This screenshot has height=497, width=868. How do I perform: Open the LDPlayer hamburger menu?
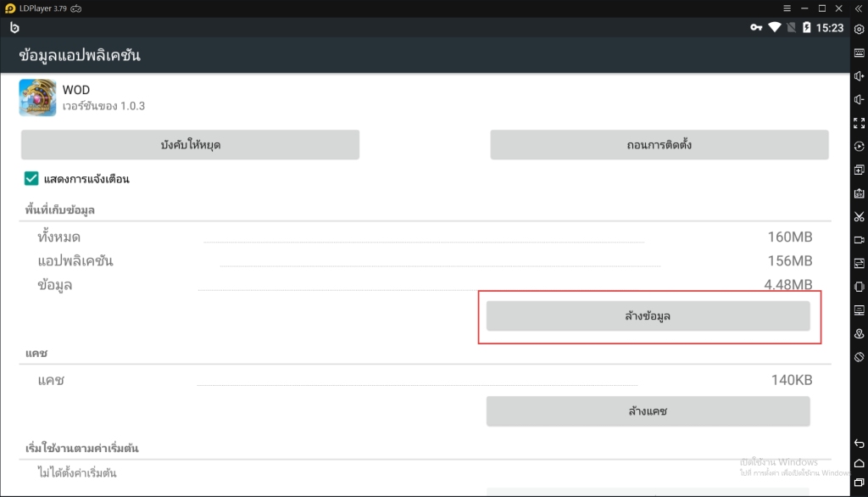787,8
